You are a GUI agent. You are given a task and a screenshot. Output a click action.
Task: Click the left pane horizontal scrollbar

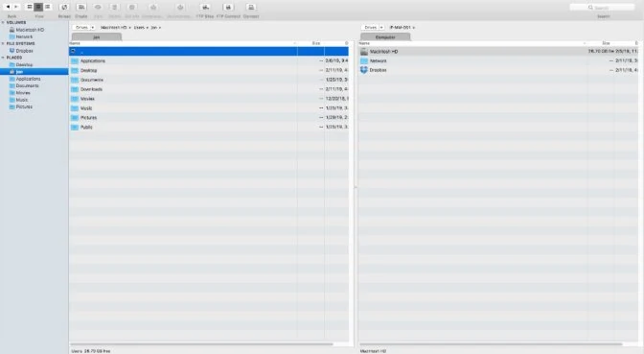201,344
